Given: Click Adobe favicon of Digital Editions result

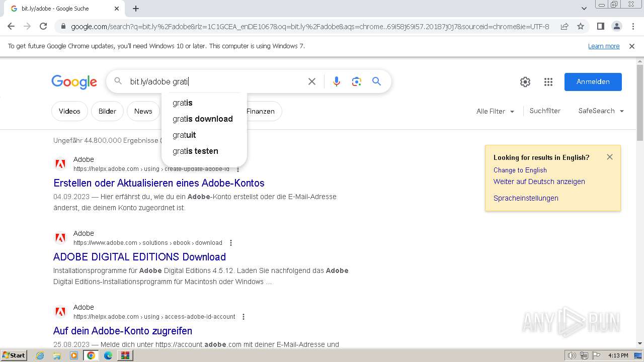Looking at the screenshot, I should click(x=60, y=238).
